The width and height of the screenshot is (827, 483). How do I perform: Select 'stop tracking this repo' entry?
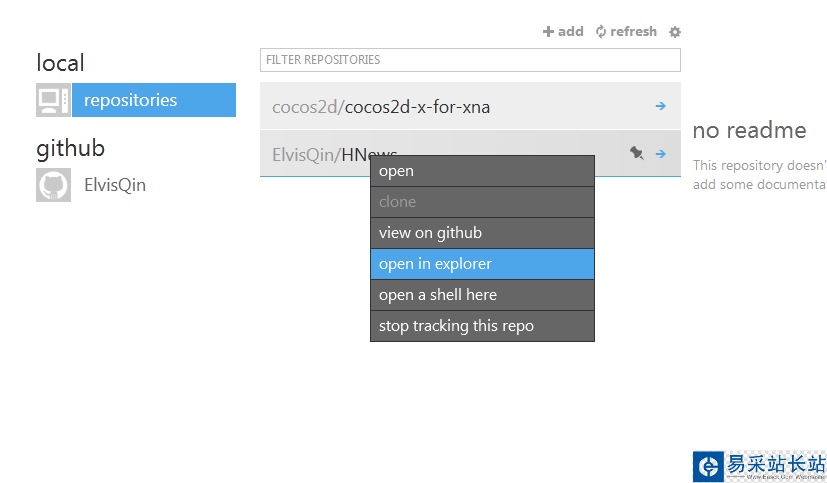(482, 326)
